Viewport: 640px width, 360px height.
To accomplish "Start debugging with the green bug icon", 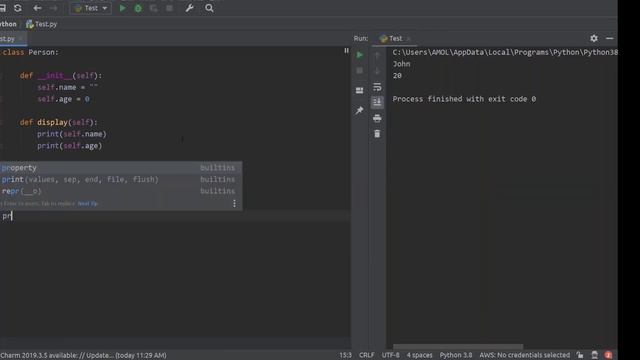I will [138, 8].
